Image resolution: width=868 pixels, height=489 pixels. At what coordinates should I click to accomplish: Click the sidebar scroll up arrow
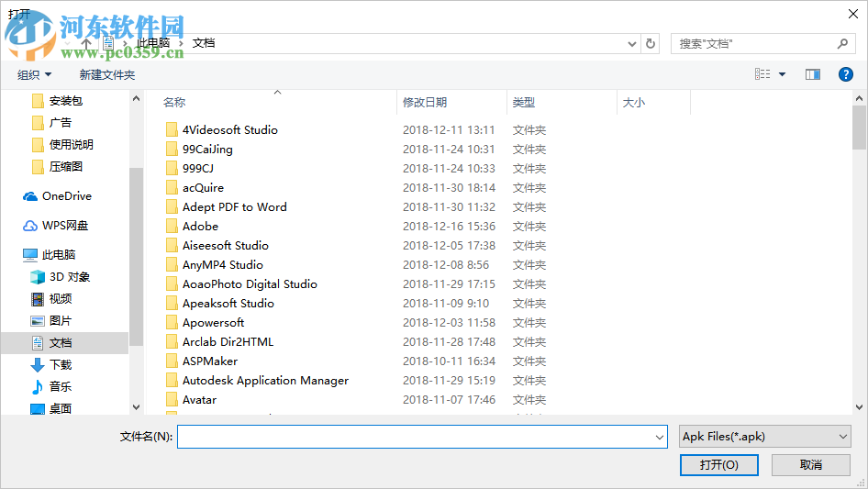[x=136, y=98]
